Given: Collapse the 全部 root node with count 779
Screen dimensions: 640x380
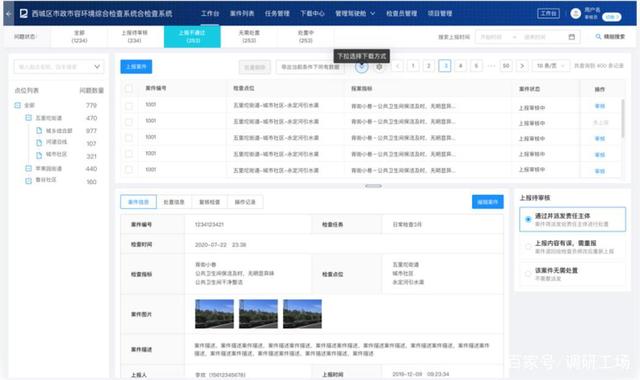Looking at the screenshot, I should (x=18, y=105).
